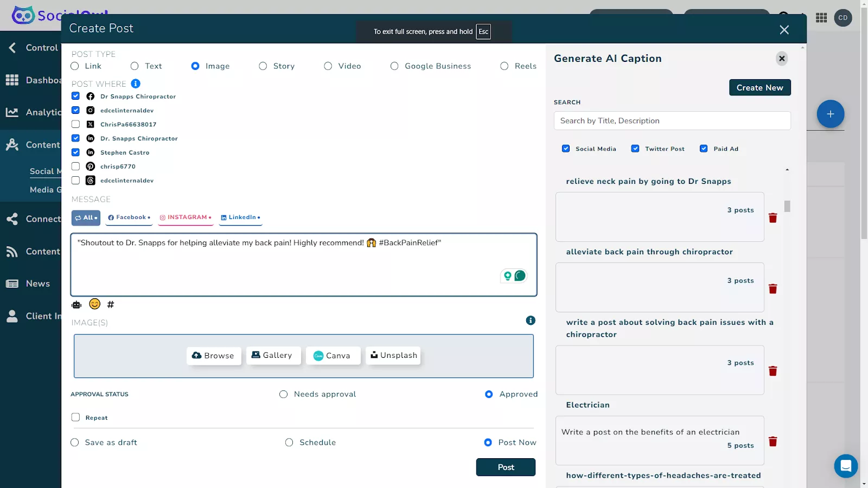Click the hashtag suggestion icon
The image size is (868, 488).
pos(111,305)
